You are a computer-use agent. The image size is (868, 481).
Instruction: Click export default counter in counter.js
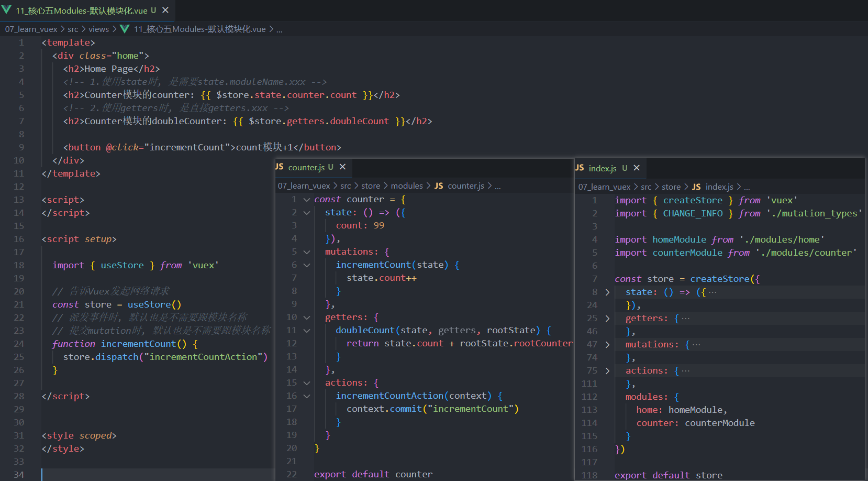click(x=373, y=474)
